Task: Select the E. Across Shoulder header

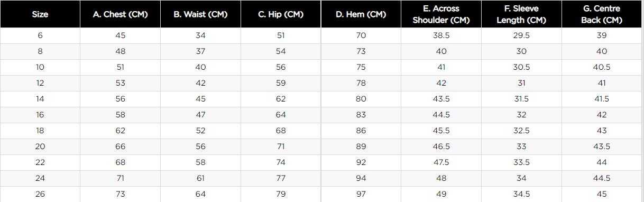Action: coord(441,14)
